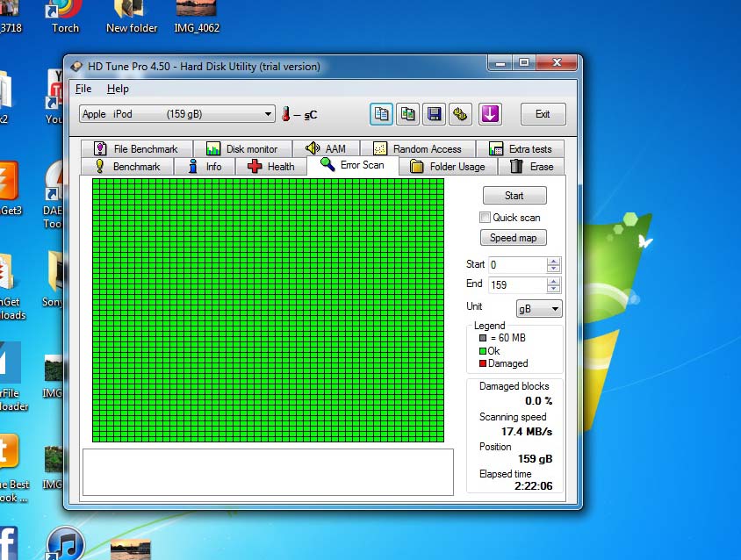
Task: Click the purple down-arrow icon
Action: 490,114
